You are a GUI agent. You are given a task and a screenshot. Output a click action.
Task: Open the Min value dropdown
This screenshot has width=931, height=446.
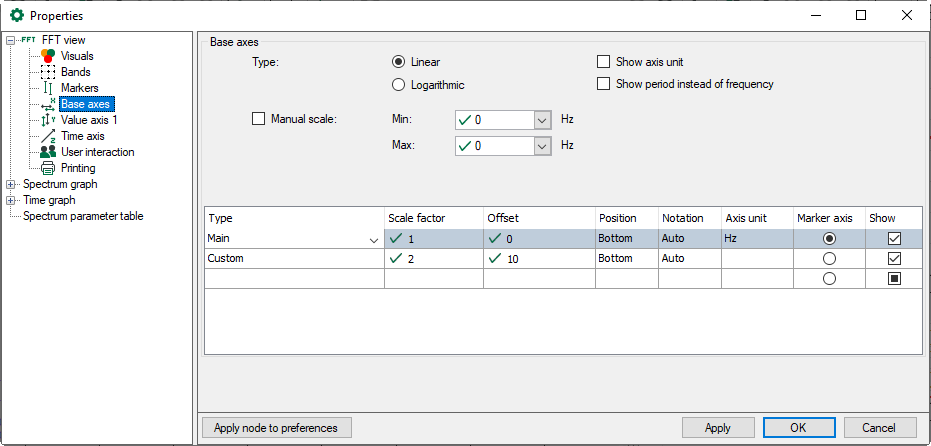tap(542, 120)
